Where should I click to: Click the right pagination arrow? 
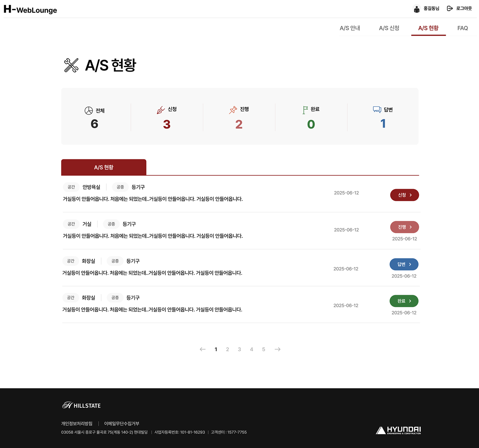click(277, 349)
